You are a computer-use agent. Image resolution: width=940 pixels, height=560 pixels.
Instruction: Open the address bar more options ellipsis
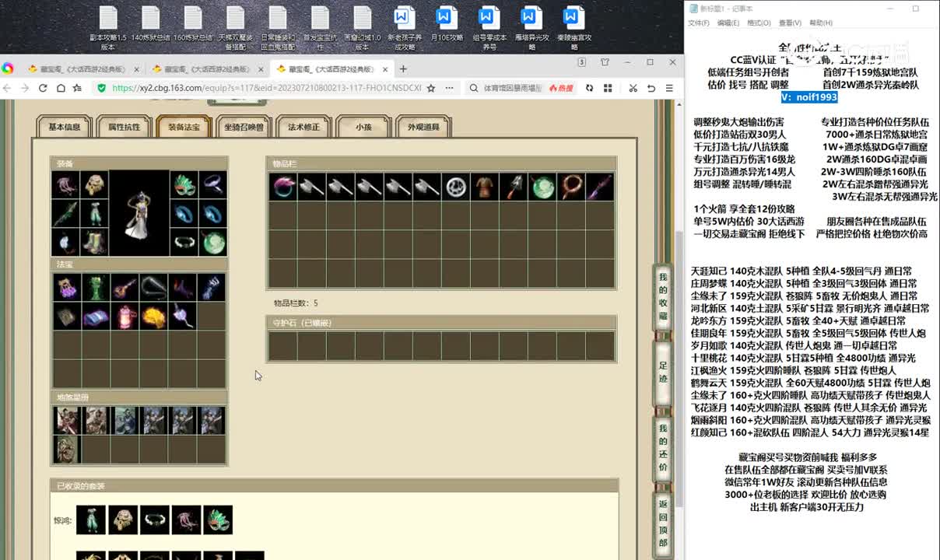click(449, 89)
